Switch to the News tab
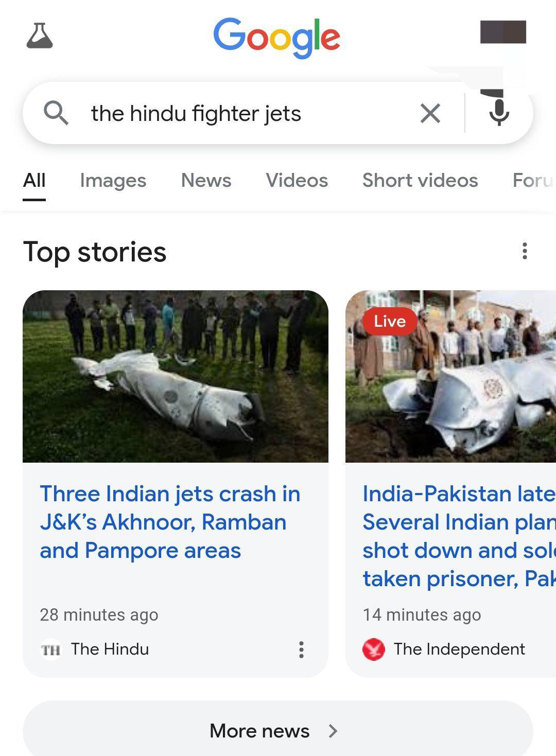 pyautogui.click(x=206, y=181)
